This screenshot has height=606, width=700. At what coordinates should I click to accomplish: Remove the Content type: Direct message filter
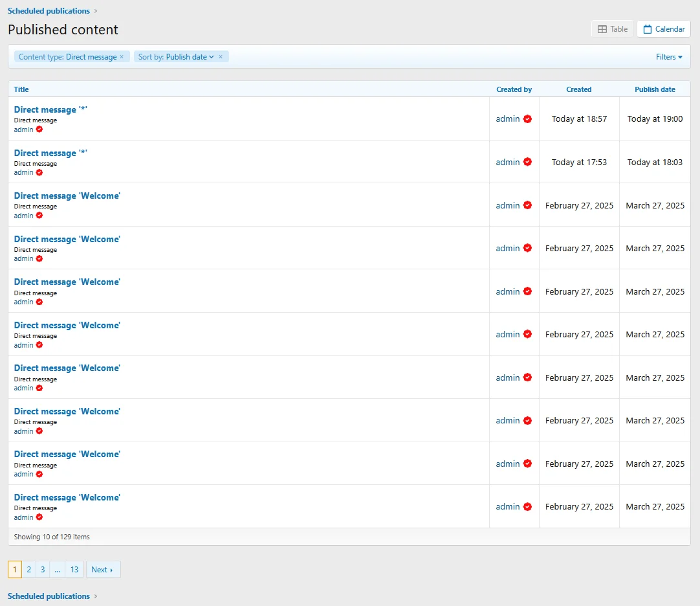click(x=122, y=56)
